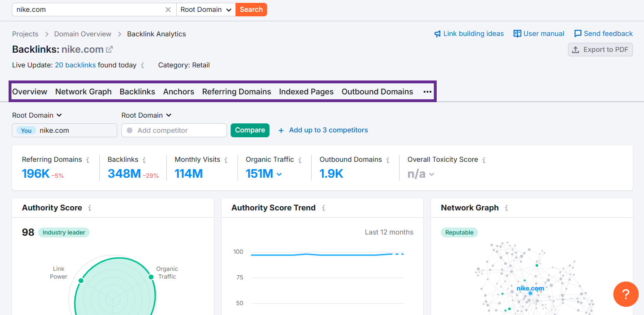Viewport: 644px width, 315px height.
Task: Expand Organic Traffic 151M dropdown
Action: click(279, 174)
